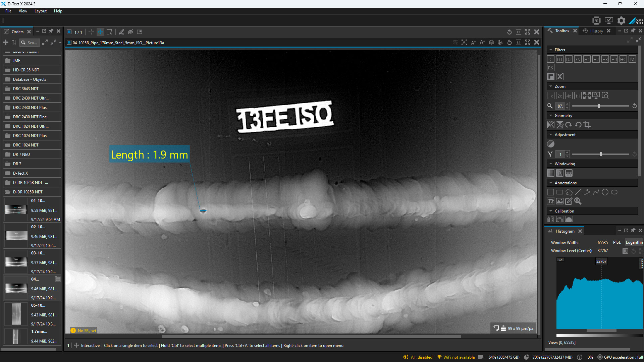Toggle annotation visibility eye icon
644x362 pixels.
[130, 32]
